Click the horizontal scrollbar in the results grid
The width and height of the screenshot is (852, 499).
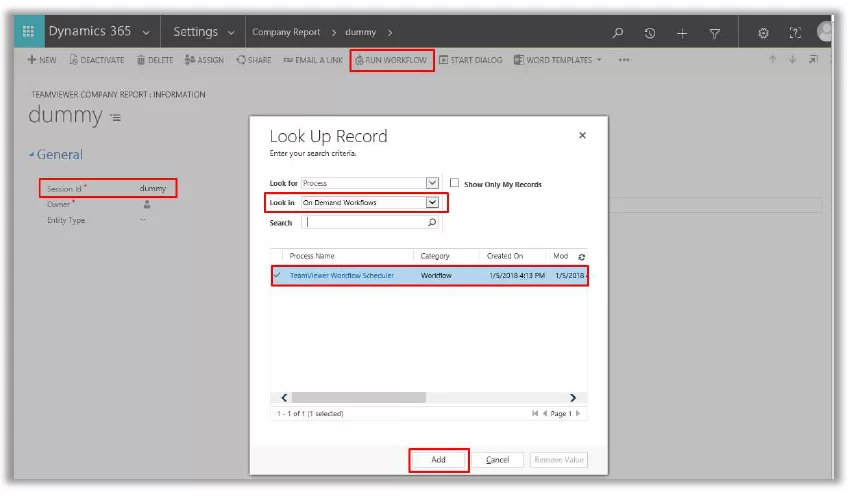click(x=428, y=397)
